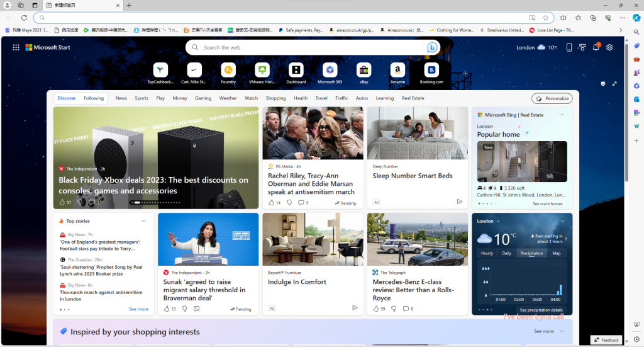Screen dimensions: 644x347
Task: Select the Map tab in weather card
Action: click(557, 253)
